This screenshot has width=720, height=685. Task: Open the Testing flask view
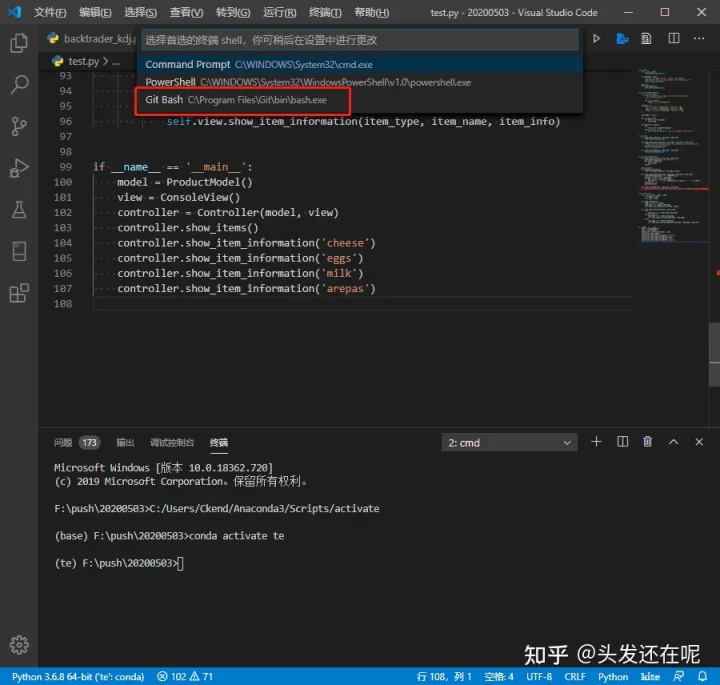pyautogui.click(x=19, y=210)
